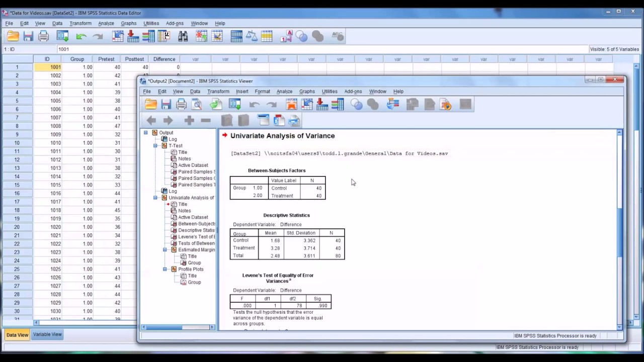Click Levene's Sig. value .990
The width and height of the screenshot is (644, 362).
click(x=322, y=306)
